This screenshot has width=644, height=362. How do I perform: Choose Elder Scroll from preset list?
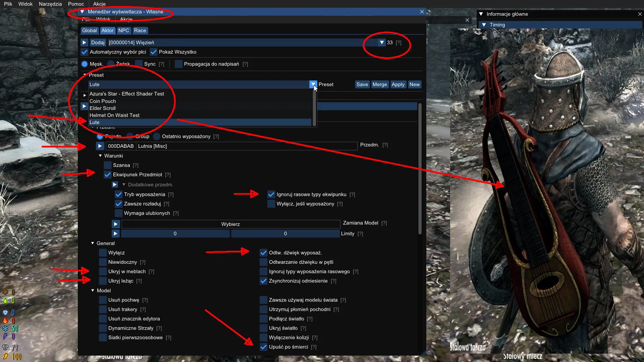coord(200,108)
